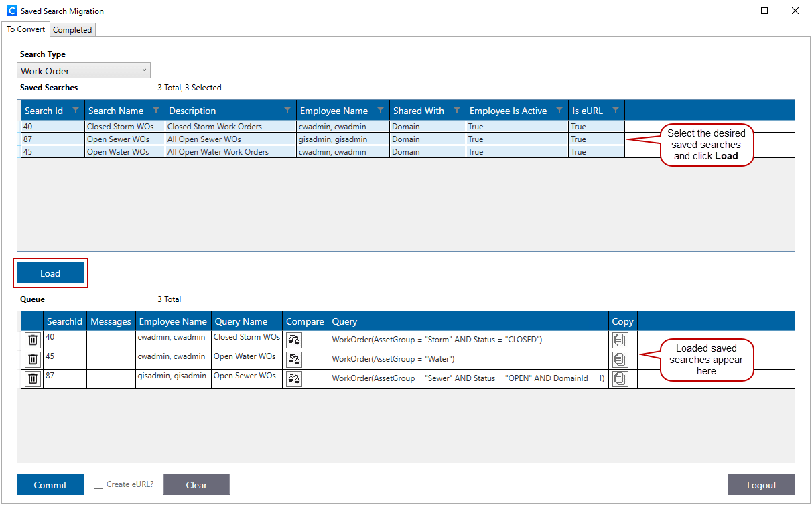Click the All Open Sewer WOs description cell

[230, 139]
